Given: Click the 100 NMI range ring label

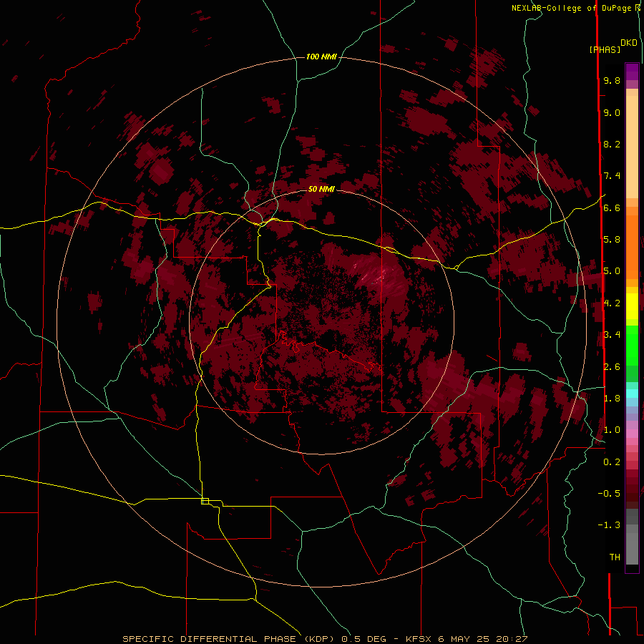Looking at the screenshot, I should pyautogui.click(x=321, y=57).
